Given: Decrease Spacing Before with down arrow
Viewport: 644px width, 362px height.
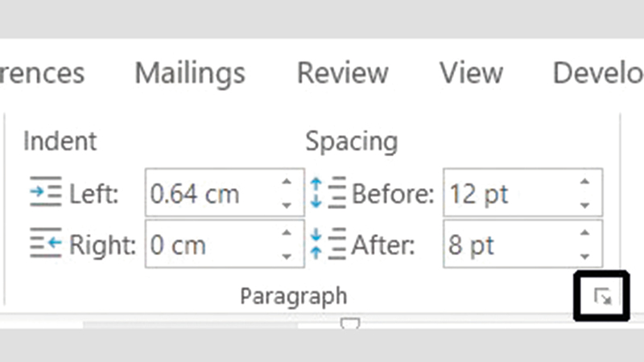Looking at the screenshot, I should pyautogui.click(x=585, y=204).
